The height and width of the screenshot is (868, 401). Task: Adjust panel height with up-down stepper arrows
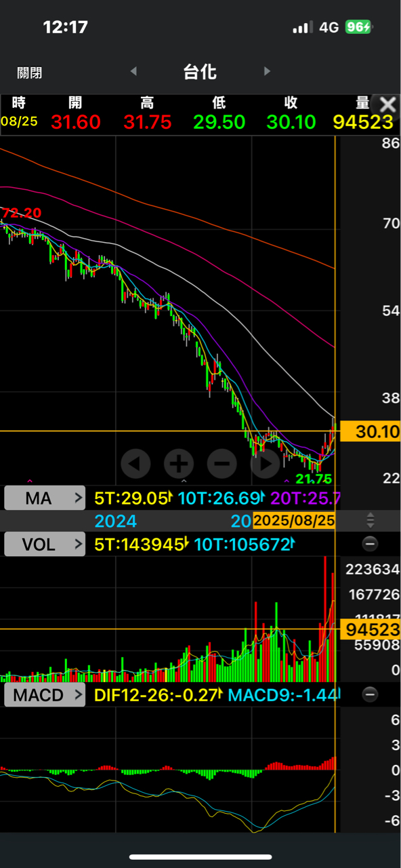(370, 521)
